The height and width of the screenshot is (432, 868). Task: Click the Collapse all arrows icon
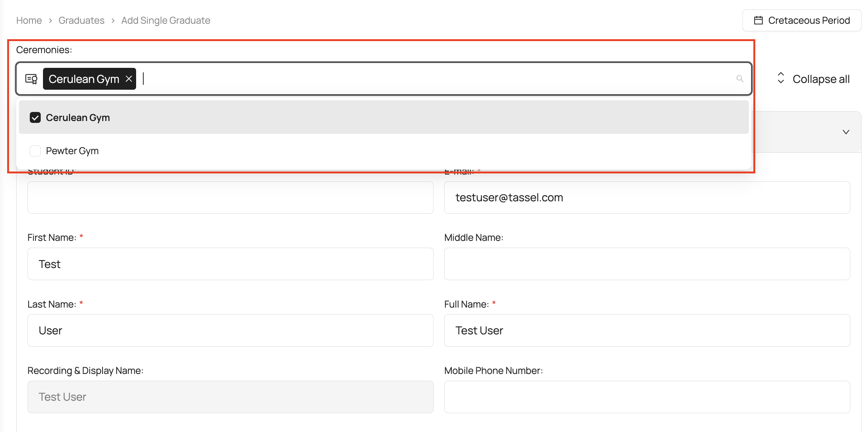point(781,78)
